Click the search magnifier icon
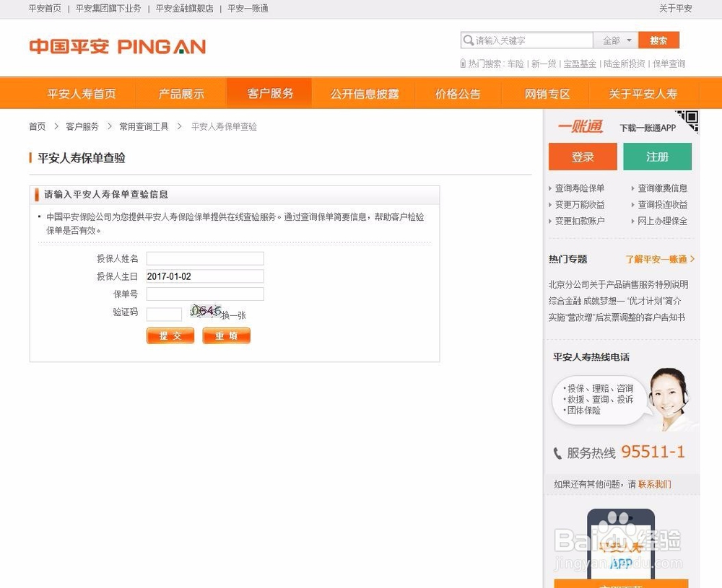 pos(469,40)
